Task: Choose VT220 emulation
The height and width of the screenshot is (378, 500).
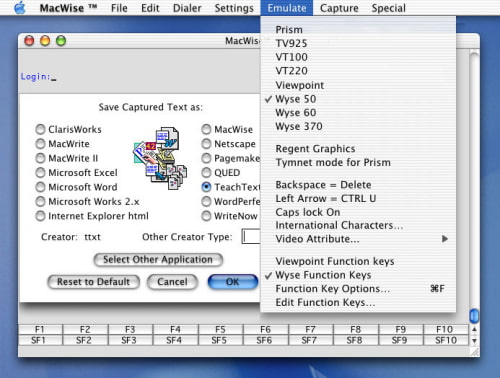Action: 358,71
